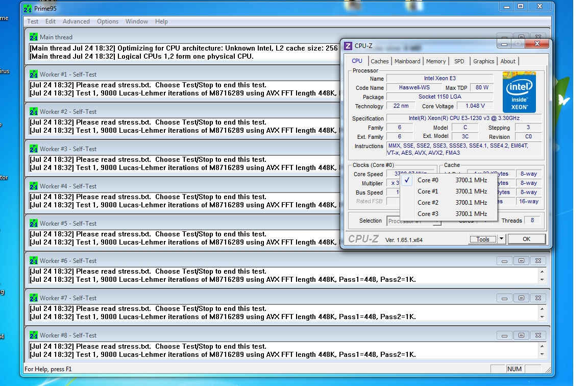The image size is (588, 386).
Task: Click the Prime95 title bar icon
Action: coord(28,8)
